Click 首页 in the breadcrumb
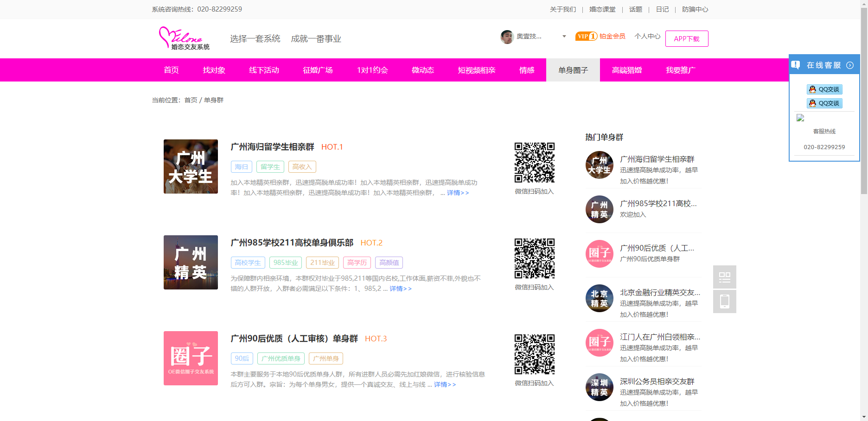The height and width of the screenshot is (421, 868). pos(191,100)
